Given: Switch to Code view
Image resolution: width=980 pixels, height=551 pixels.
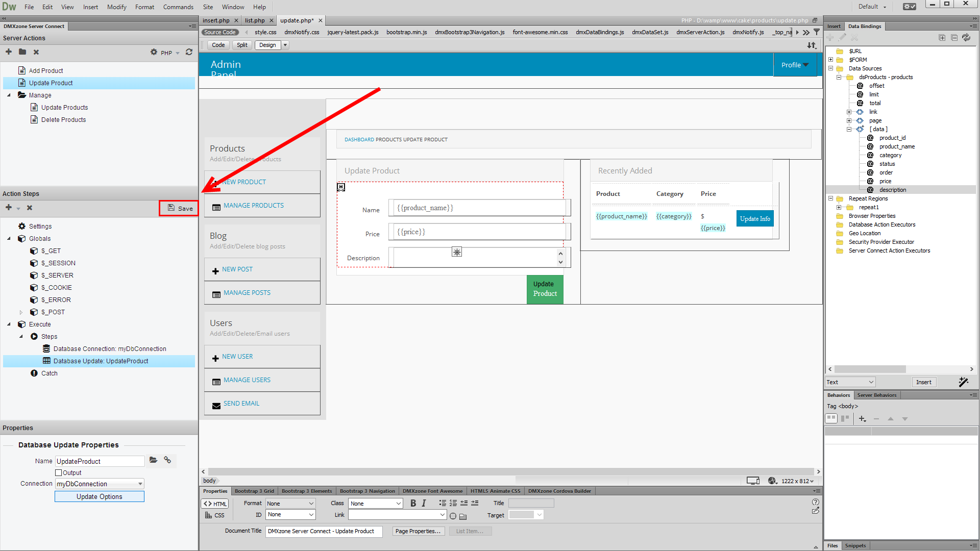Looking at the screenshot, I should click(218, 45).
